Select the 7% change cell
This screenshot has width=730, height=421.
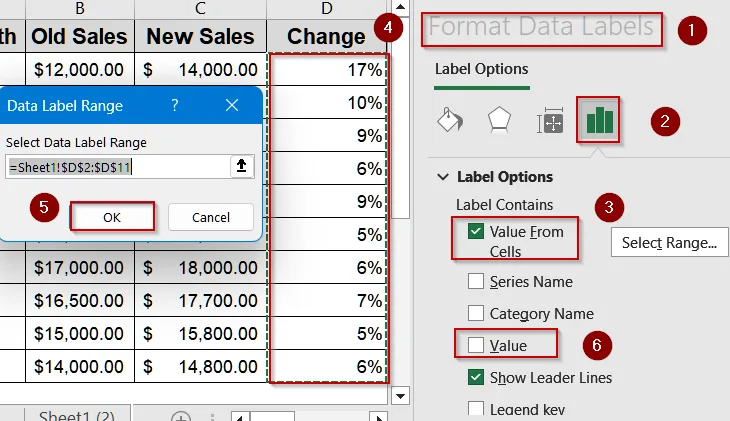pyautogui.click(x=328, y=300)
